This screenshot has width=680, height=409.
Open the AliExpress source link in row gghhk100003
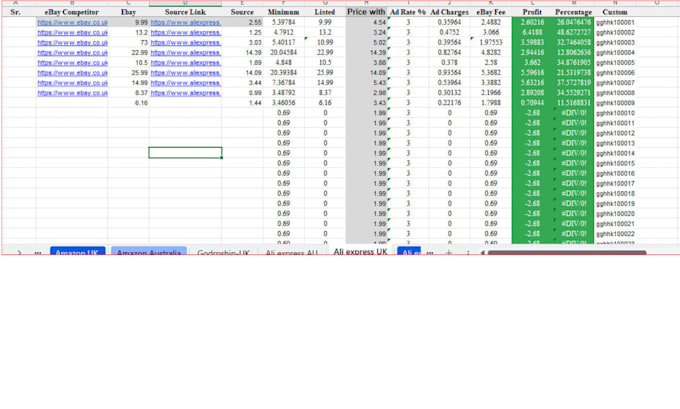tap(186, 43)
